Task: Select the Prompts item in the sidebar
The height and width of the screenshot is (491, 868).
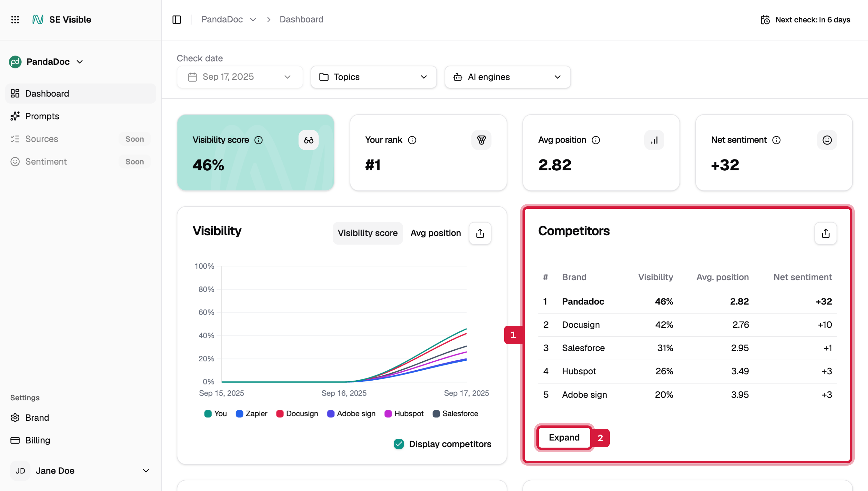Action: 42,116
